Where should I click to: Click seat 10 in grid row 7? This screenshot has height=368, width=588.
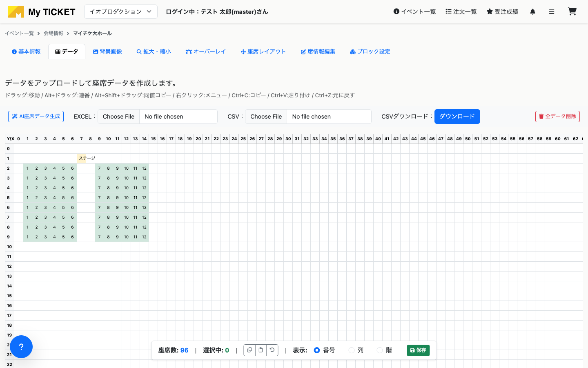tap(127, 217)
